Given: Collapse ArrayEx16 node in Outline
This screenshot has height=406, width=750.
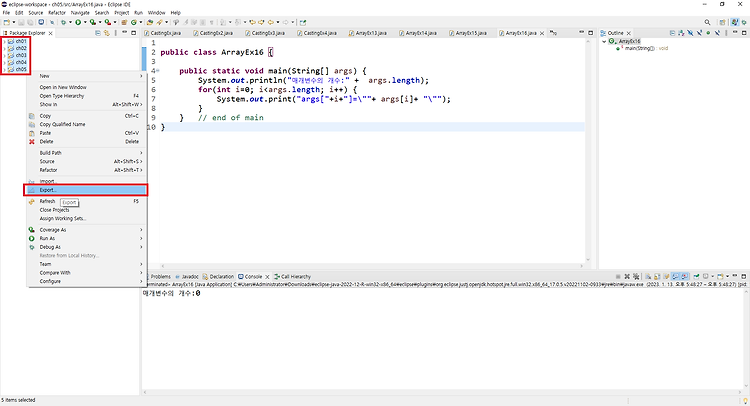Looking at the screenshot, I should [x=604, y=42].
